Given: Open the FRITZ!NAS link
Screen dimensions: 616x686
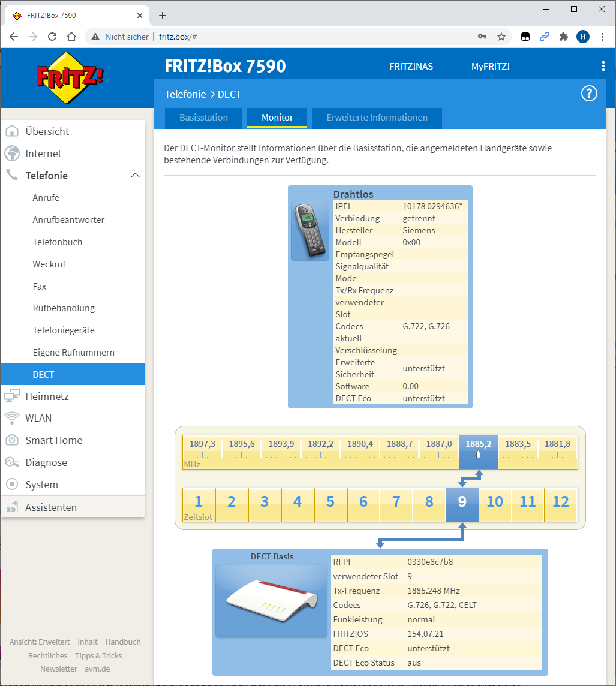Looking at the screenshot, I should (x=411, y=66).
